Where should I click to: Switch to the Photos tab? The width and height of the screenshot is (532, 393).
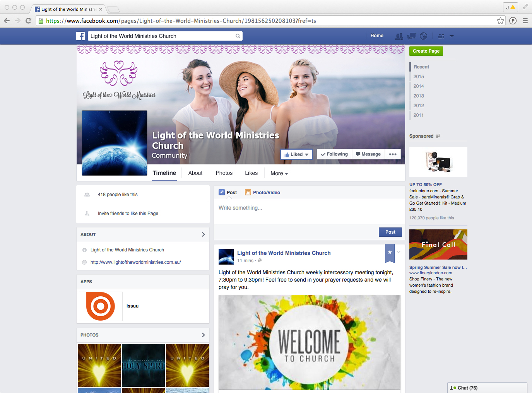point(224,173)
